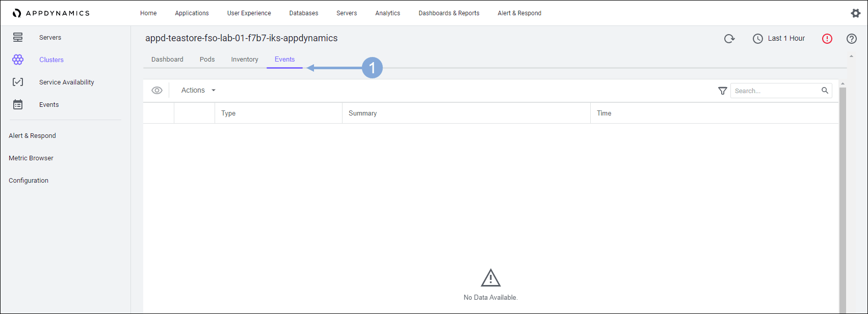This screenshot has height=314, width=868.
Task: Open the Last 1 Hour time range selector
Action: (779, 39)
